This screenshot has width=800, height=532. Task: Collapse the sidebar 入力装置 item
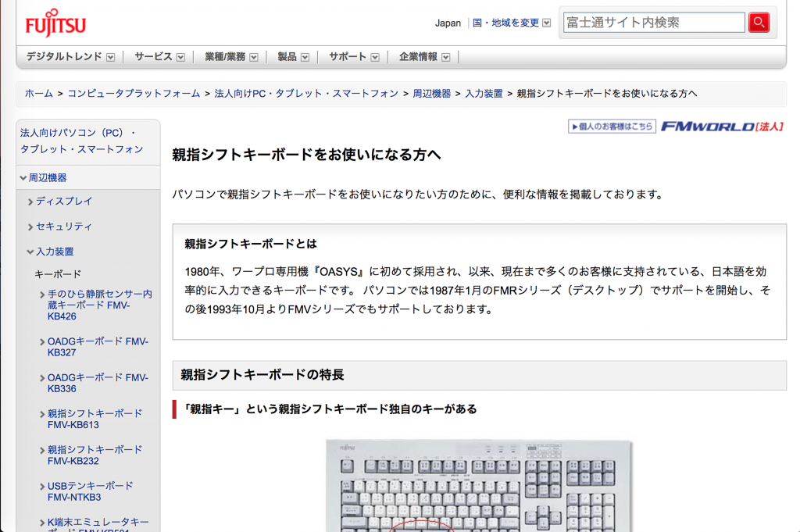(50, 252)
